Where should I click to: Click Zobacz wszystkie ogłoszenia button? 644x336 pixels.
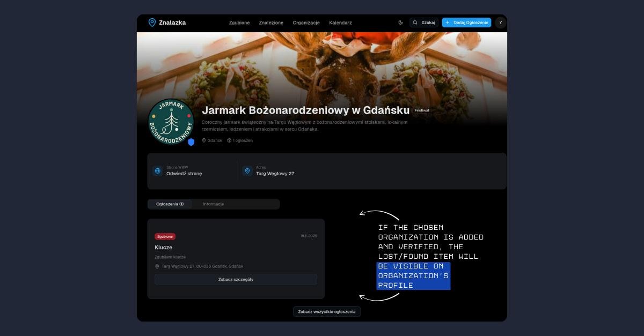(326, 311)
